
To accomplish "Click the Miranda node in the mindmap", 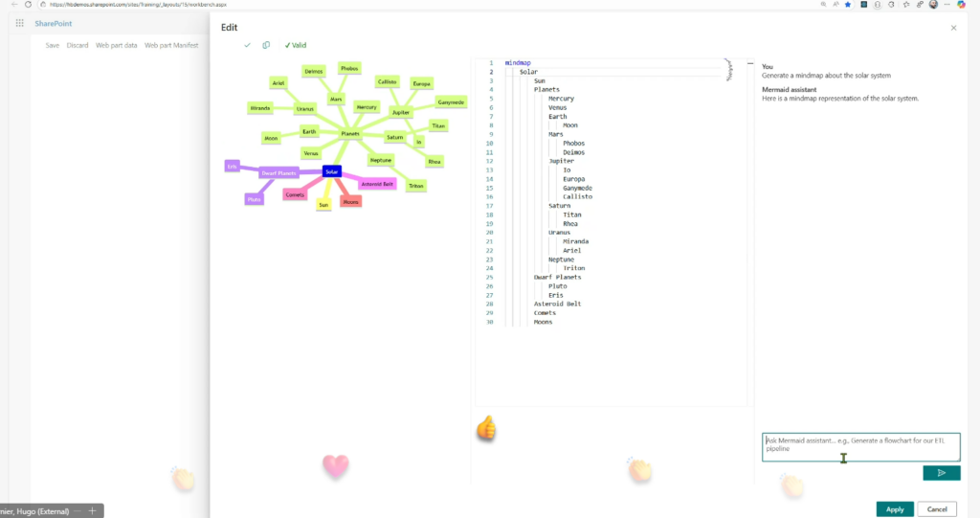I will pyautogui.click(x=260, y=108).
